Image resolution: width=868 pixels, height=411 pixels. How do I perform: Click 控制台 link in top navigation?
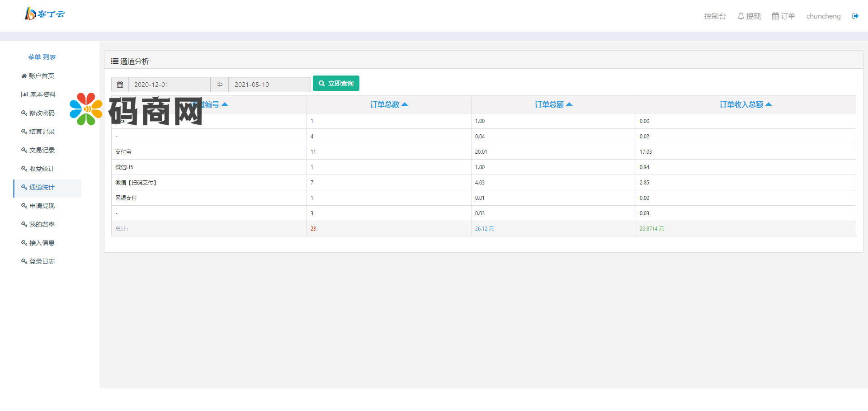coord(715,16)
